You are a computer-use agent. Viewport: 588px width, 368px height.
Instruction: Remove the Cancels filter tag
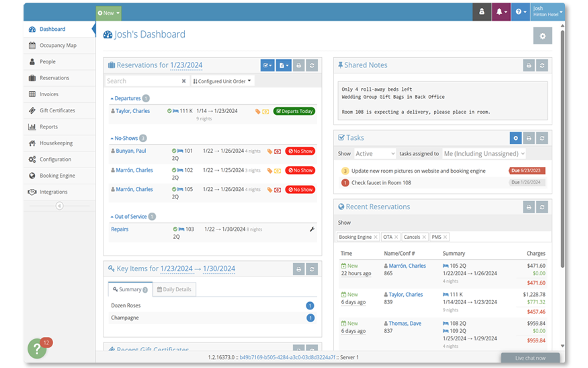pyautogui.click(x=424, y=237)
